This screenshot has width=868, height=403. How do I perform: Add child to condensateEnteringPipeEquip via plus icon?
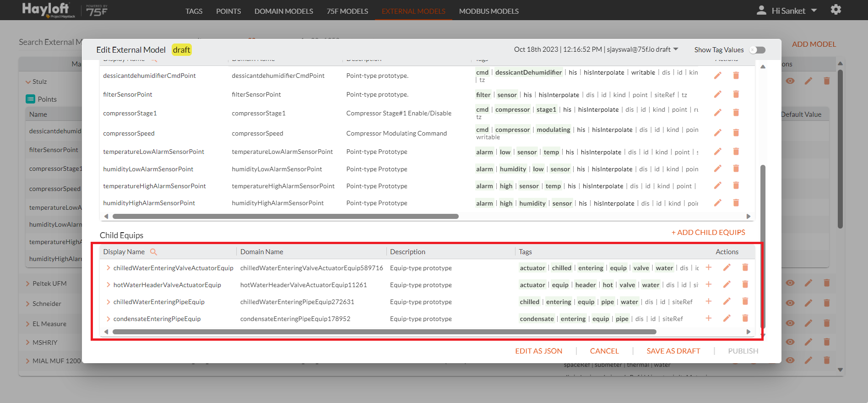tap(709, 318)
